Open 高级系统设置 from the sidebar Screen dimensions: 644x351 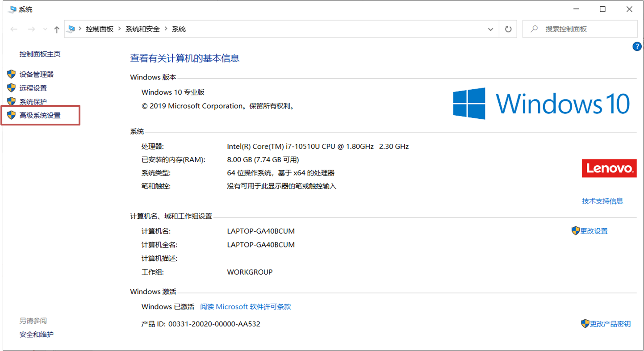coord(40,116)
